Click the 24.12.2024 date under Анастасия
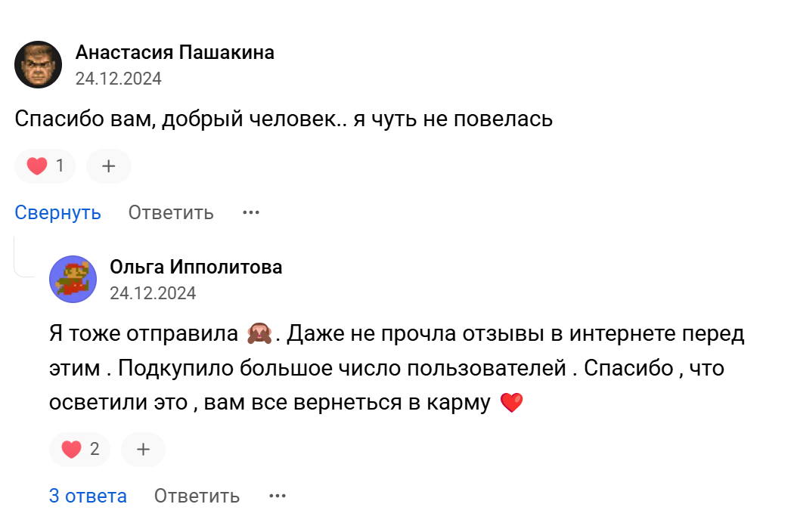The width and height of the screenshot is (794, 532). pos(119,79)
